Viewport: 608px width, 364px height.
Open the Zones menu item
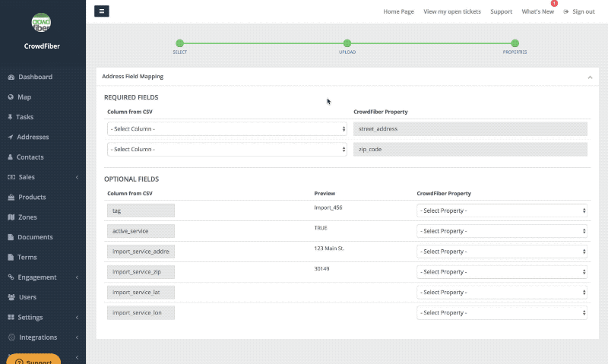pyautogui.click(x=27, y=217)
